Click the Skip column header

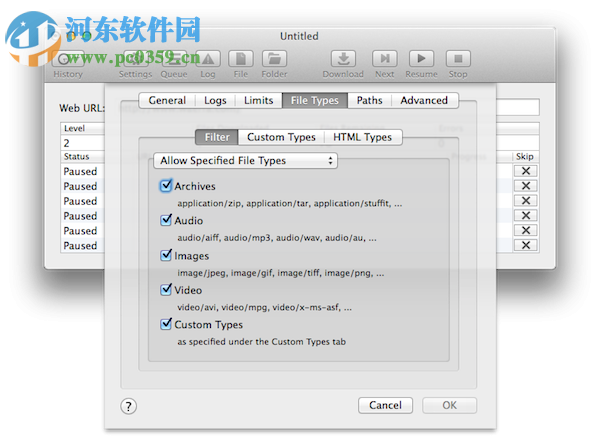[525, 157]
